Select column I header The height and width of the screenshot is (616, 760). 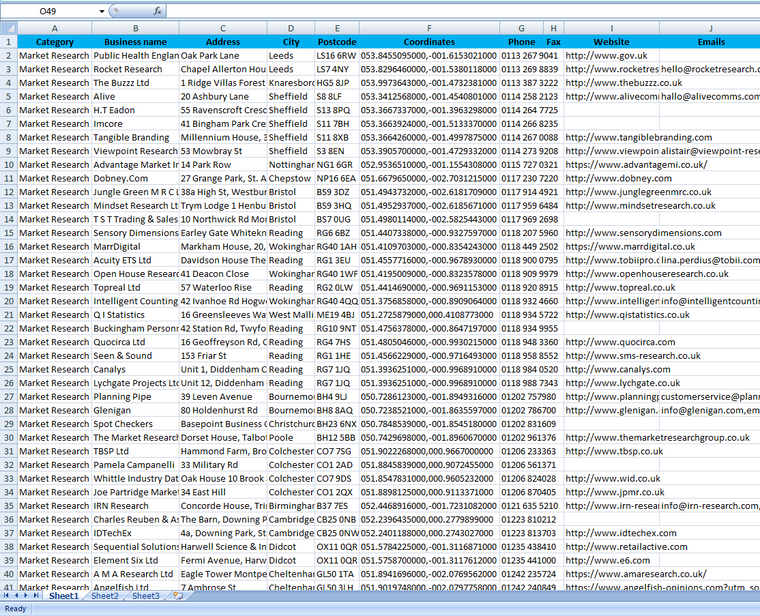point(612,28)
